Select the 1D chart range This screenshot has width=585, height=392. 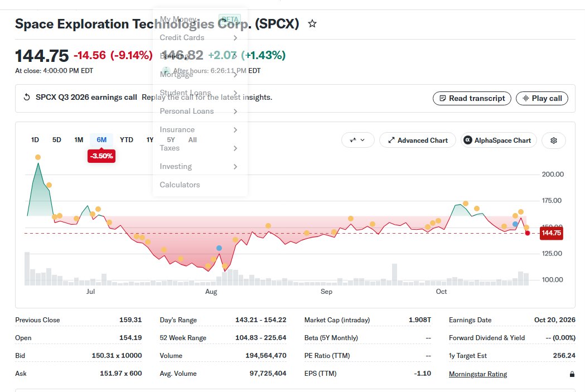[35, 140]
